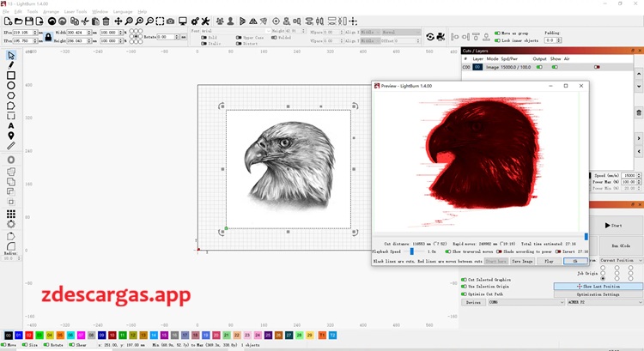Click the Delete trash can toolbar icon
644x351 pixels.
pos(106,21)
